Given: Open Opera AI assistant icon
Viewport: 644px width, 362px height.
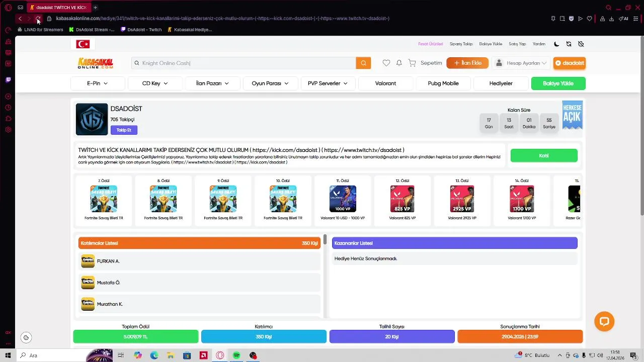Looking at the screenshot, I should (x=623, y=19).
